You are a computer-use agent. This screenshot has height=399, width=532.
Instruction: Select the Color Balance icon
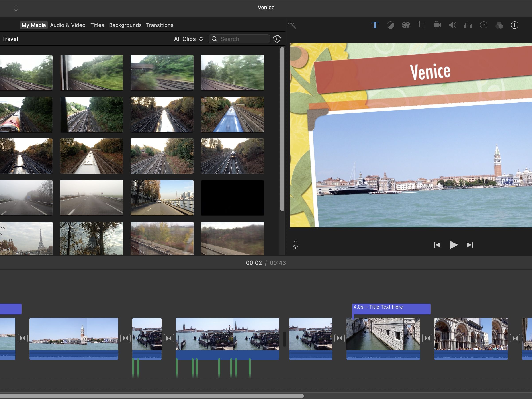[390, 25]
